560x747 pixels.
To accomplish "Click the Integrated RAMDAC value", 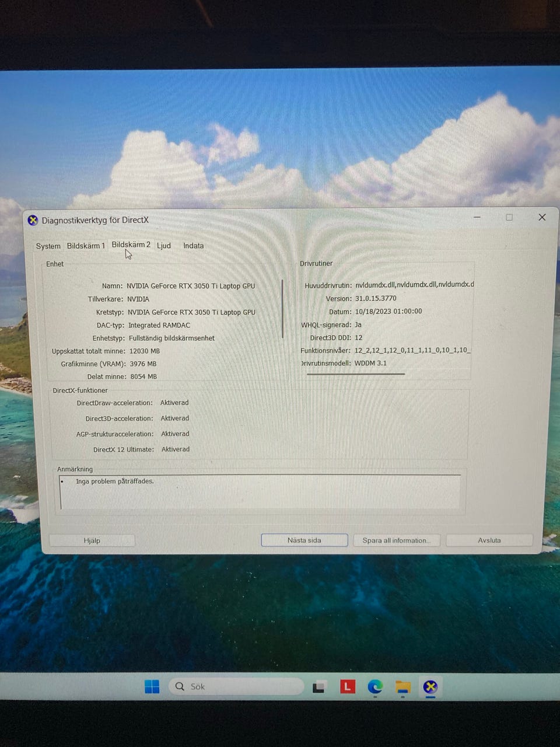I will click(x=159, y=325).
